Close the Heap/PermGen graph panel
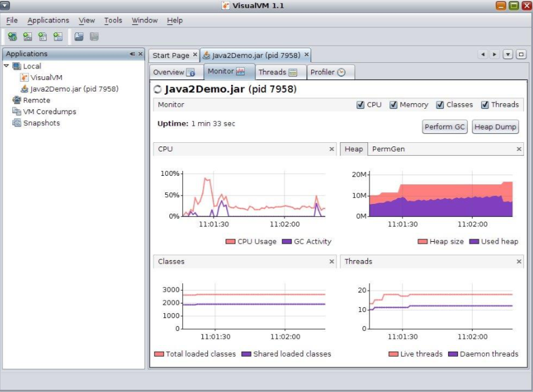Viewport: 533px width, 392px height. tap(519, 149)
